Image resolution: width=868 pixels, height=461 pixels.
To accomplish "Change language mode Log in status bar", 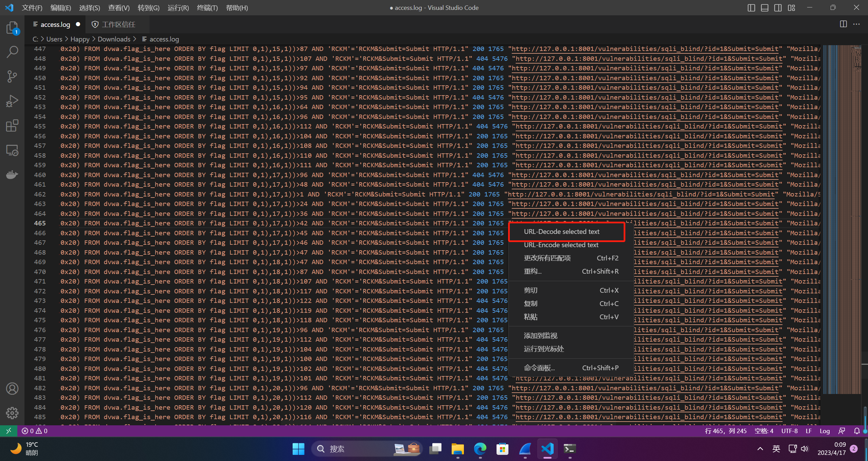I will point(824,431).
